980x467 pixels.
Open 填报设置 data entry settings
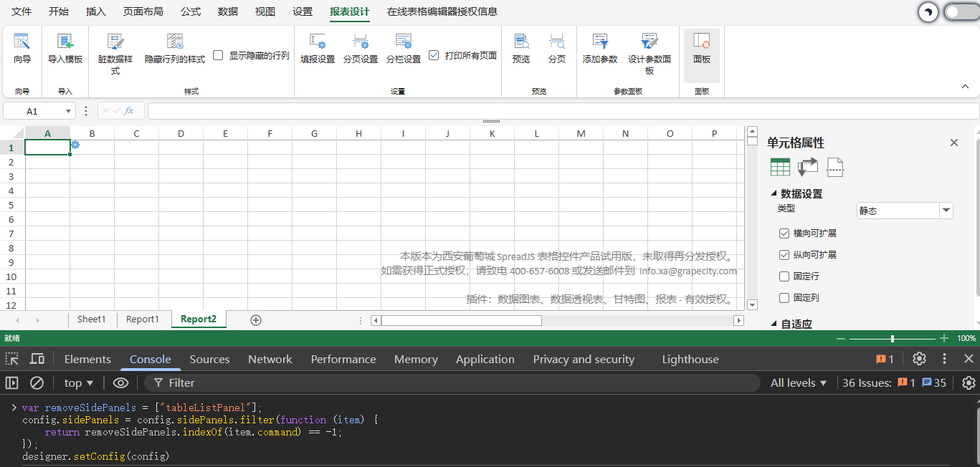(318, 49)
